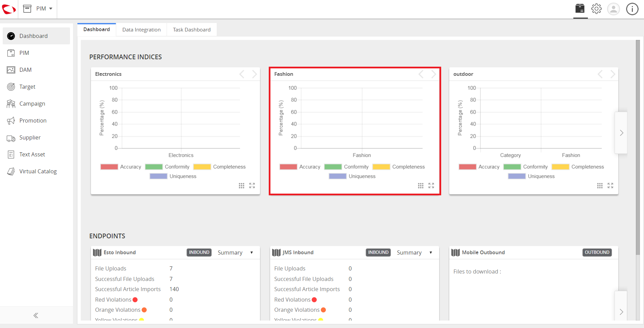Image resolution: width=644 pixels, height=328 pixels.
Task: Click Orange Violations under JMS Inbound
Action: pyautogui.click(x=297, y=310)
